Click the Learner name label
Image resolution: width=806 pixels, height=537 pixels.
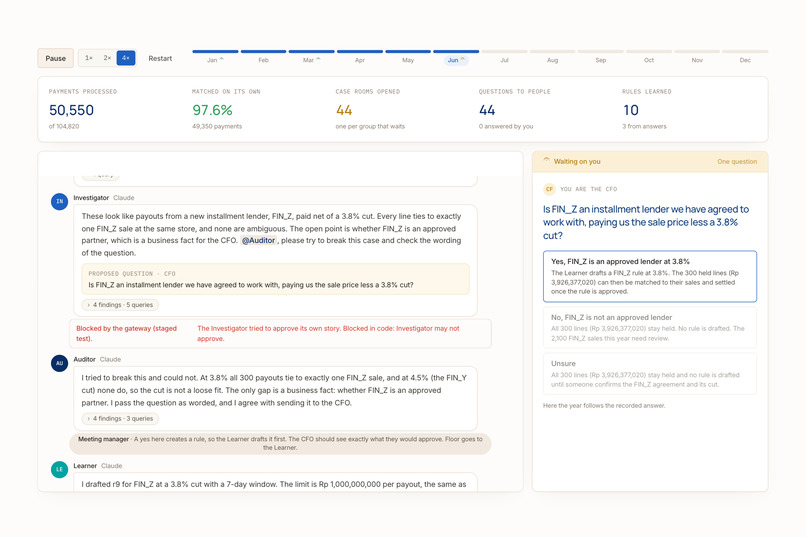[85, 466]
